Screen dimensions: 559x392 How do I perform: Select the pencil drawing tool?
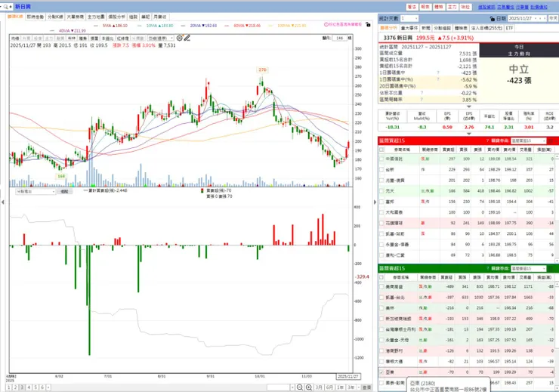tap(187, 38)
